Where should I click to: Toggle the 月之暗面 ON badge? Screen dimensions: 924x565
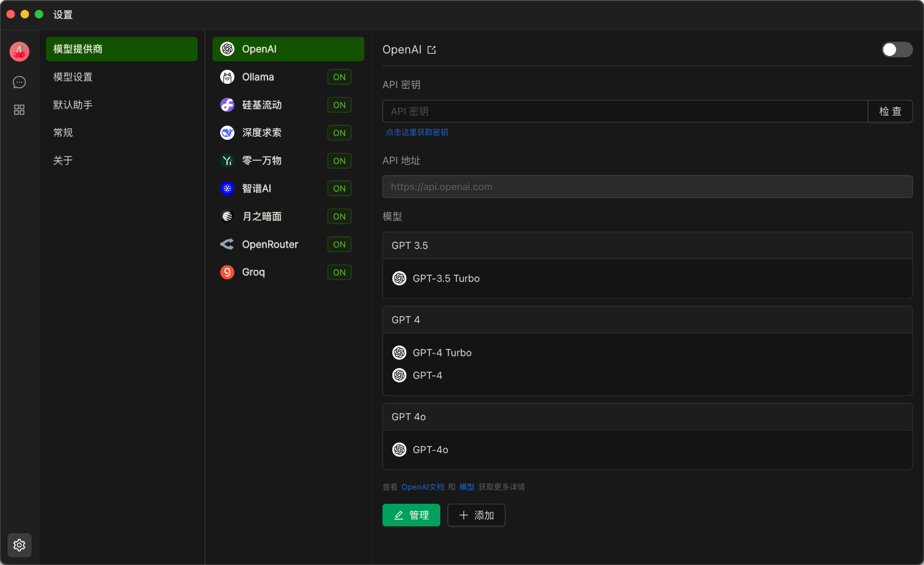coord(339,216)
